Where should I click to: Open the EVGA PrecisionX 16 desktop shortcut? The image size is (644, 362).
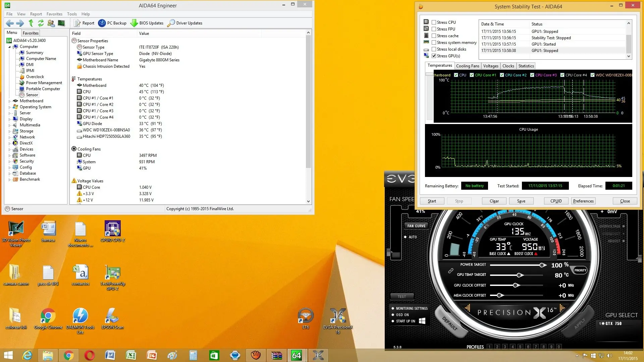click(x=338, y=321)
